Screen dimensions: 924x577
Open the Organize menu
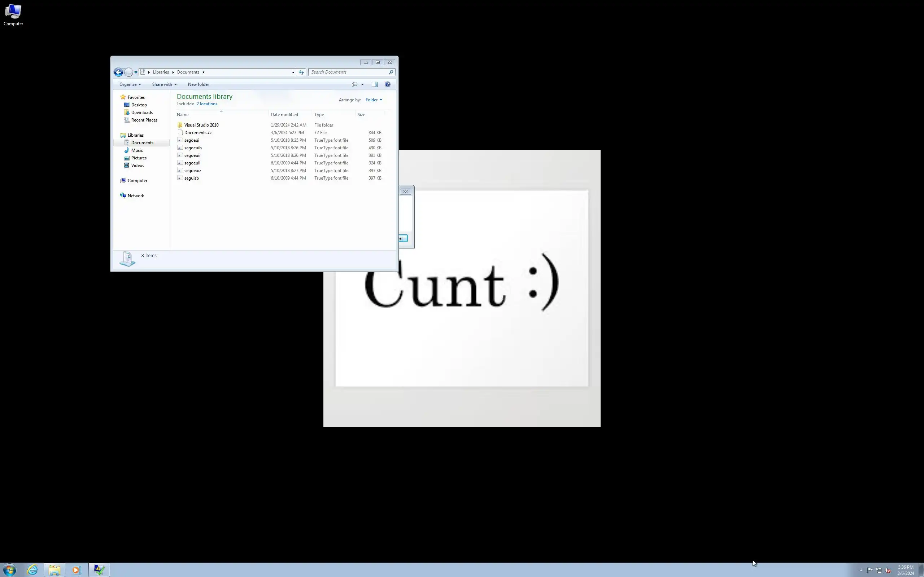tap(130, 84)
